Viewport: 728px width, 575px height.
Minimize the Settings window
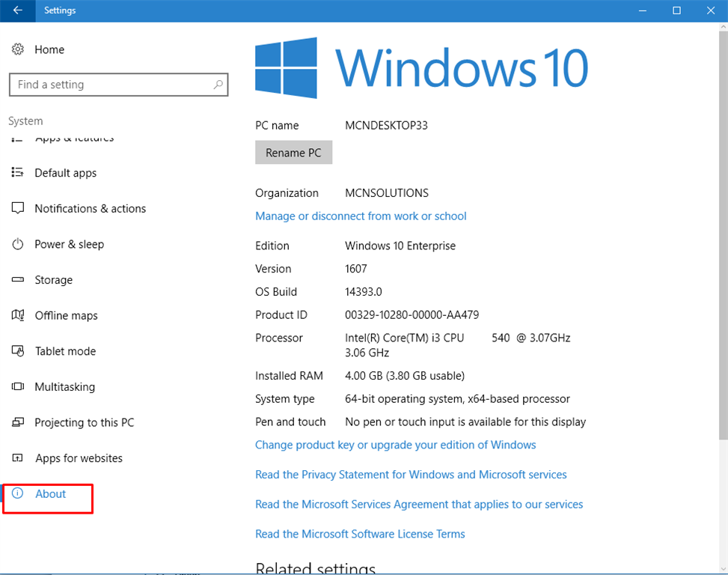click(643, 10)
